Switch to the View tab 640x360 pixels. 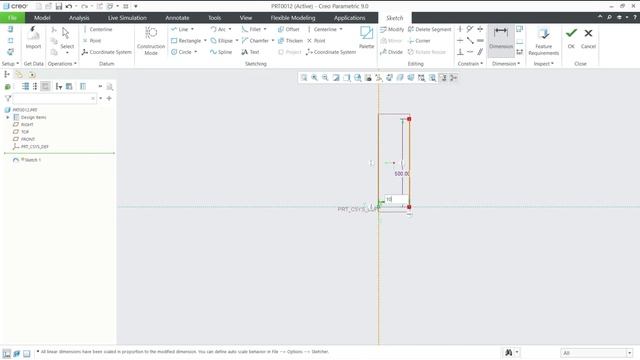tap(246, 18)
